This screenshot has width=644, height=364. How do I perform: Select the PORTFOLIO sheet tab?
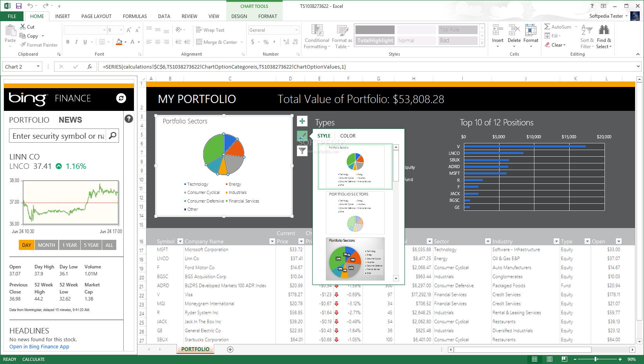(195, 349)
